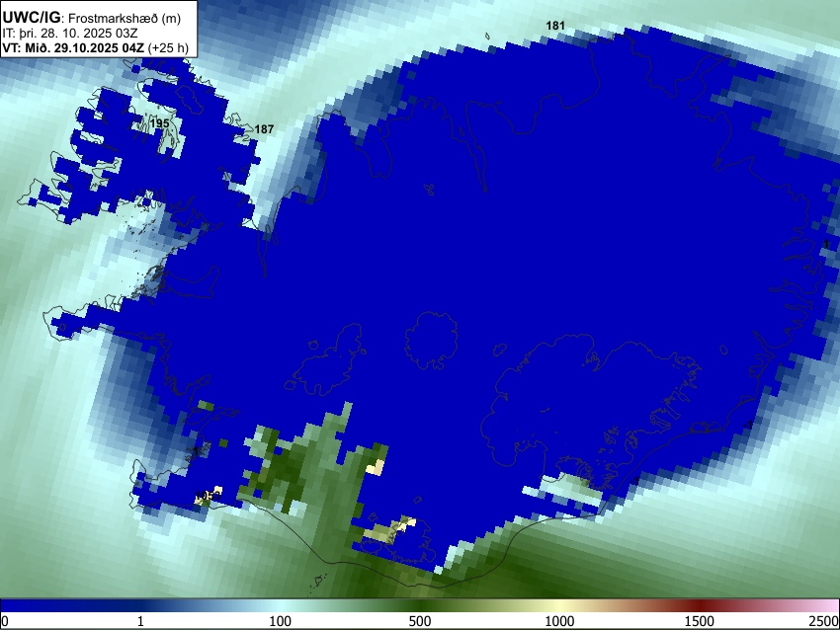Screen dimensions: 840x630
Task: Click the "1053" value label in the southwest
Action: [209, 496]
